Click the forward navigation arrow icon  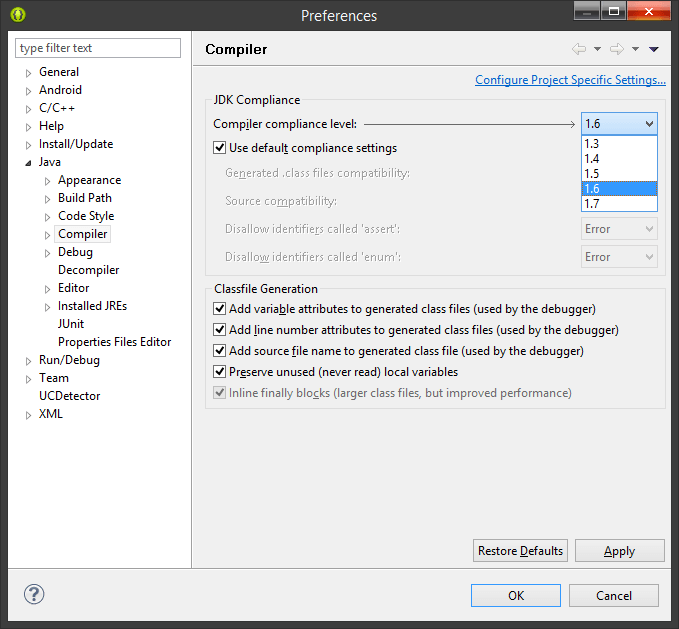coord(617,49)
